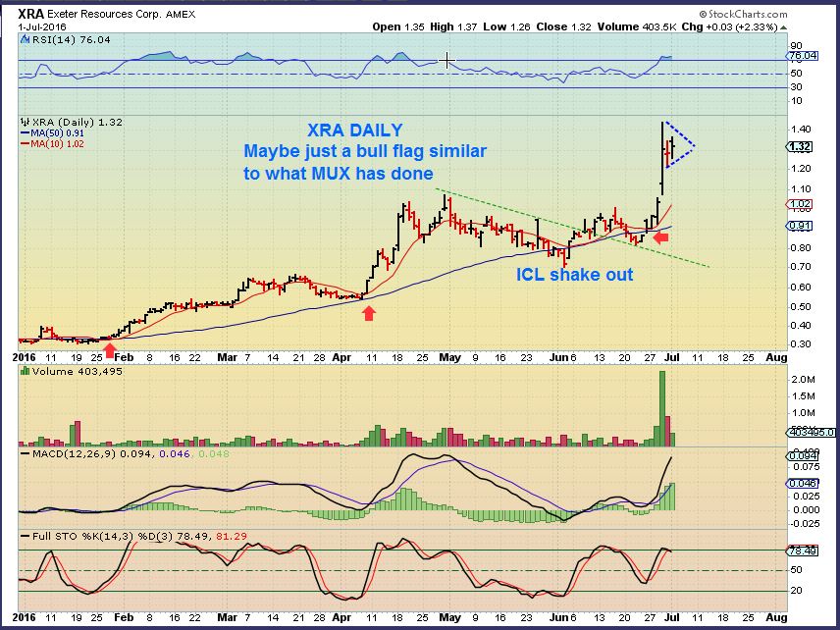Click the green up-triangle change indicator
Image resolution: width=840 pixels, height=630 pixels.
[x=783, y=27]
